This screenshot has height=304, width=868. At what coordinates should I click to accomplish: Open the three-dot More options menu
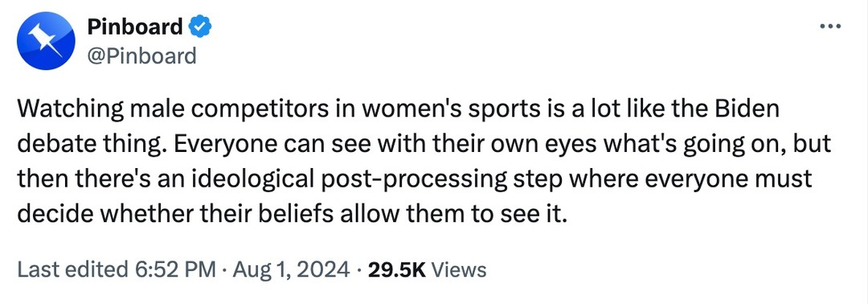pos(830,26)
